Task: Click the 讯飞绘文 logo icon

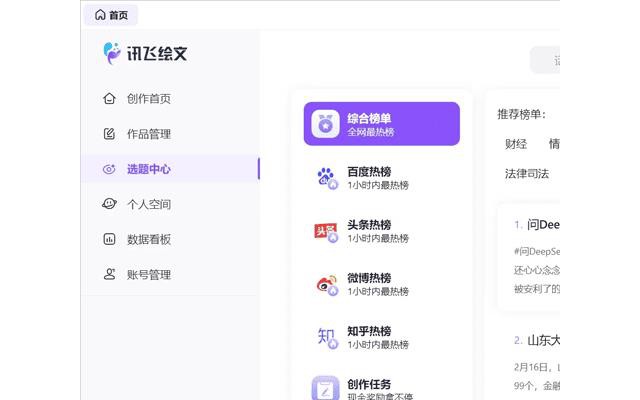Action: point(111,53)
